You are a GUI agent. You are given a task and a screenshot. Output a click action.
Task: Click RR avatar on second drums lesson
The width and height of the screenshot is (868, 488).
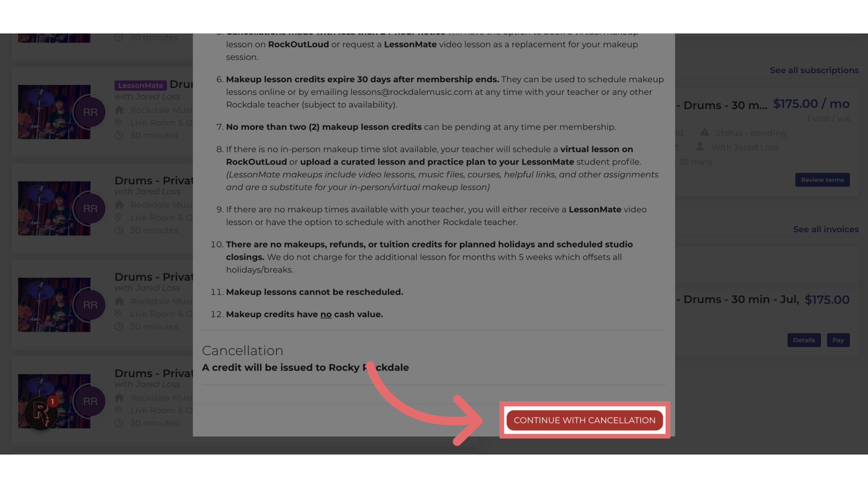click(90, 208)
